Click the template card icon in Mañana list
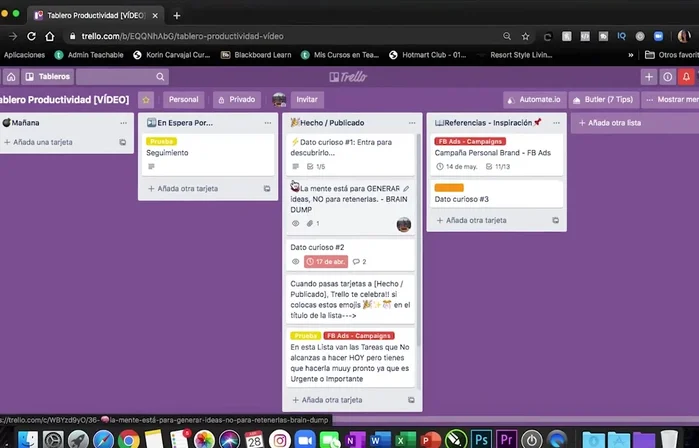699x448 pixels. [123, 143]
